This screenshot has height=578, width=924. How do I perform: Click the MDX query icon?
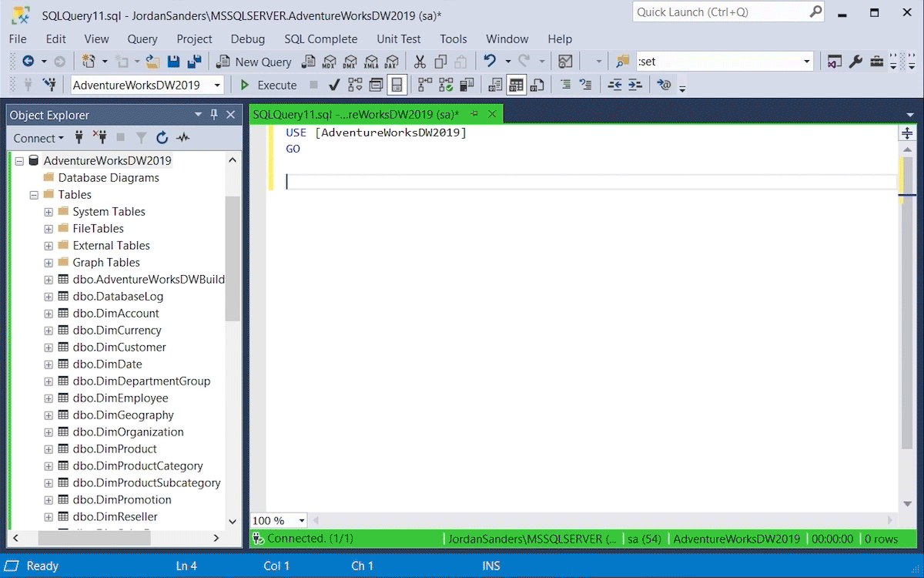(x=330, y=62)
